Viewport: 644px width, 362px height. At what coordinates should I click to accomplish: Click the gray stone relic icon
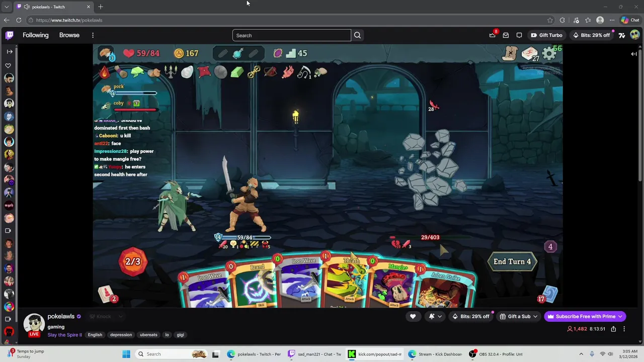pyautogui.click(x=220, y=72)
